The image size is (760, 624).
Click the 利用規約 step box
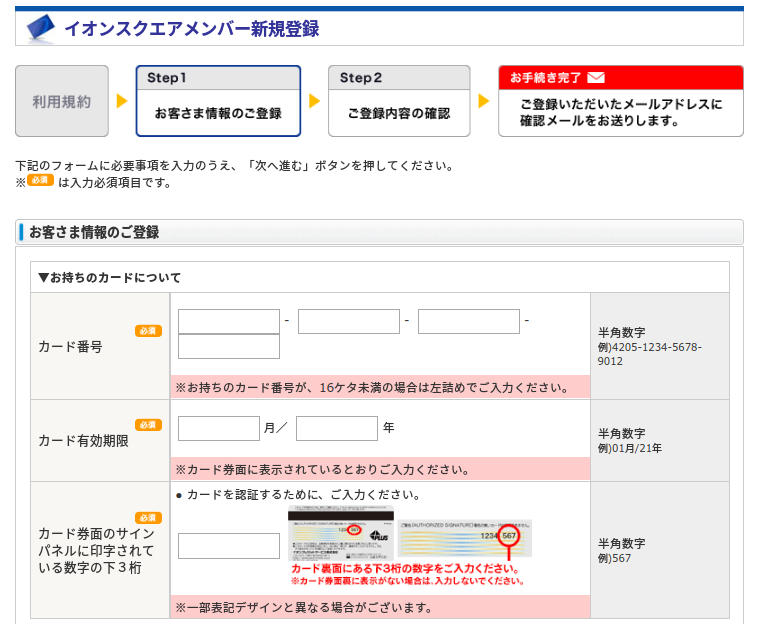click(62, 101)
